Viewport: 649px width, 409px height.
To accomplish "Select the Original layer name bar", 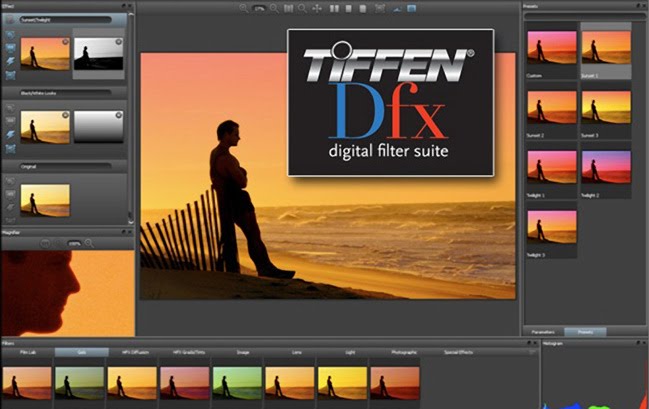I will pos(65,166).
